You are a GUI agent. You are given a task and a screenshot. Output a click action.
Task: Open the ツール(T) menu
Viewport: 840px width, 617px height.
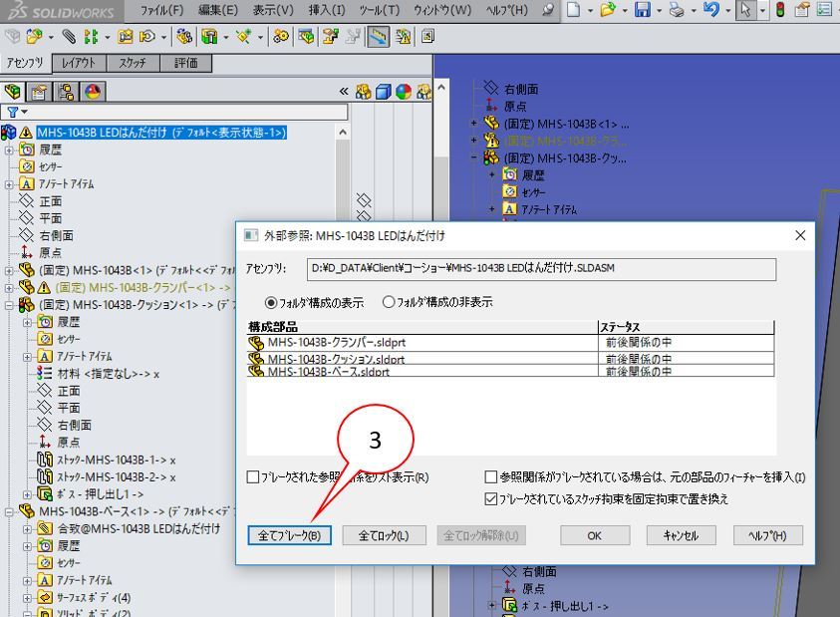pos(380,10)
